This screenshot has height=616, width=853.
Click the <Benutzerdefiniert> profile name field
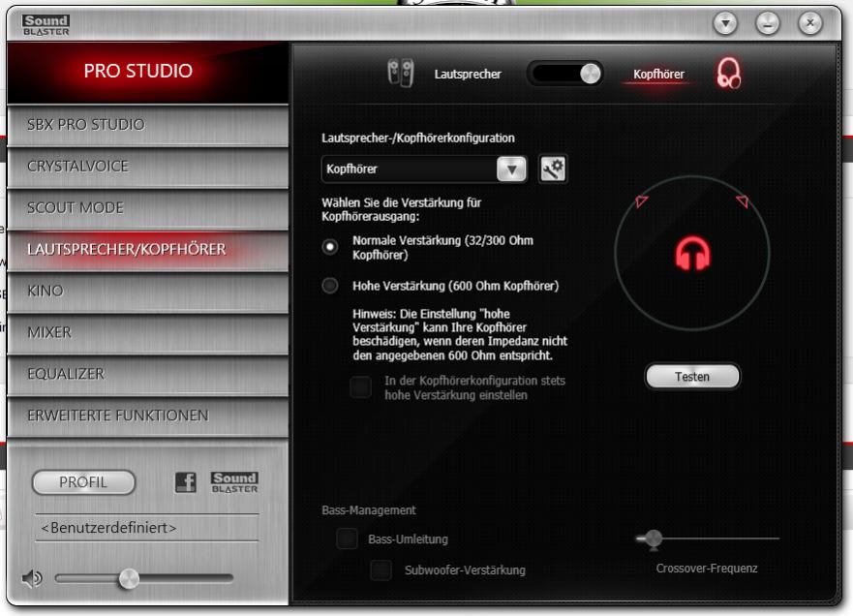(147, 528)
